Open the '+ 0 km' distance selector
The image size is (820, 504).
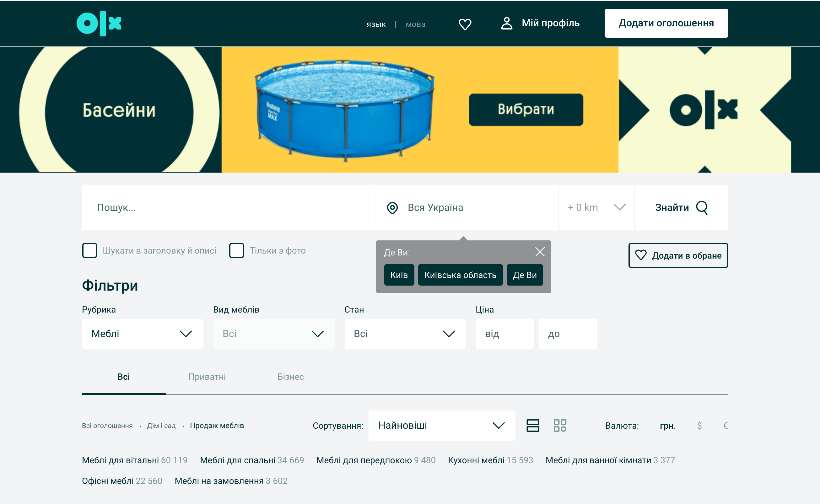coord(596,208)
